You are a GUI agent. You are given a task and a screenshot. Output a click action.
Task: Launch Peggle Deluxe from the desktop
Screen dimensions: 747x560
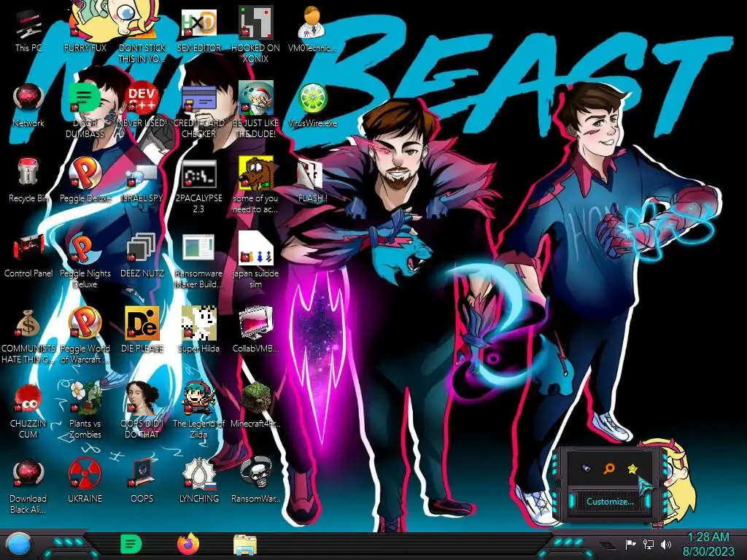85,172
